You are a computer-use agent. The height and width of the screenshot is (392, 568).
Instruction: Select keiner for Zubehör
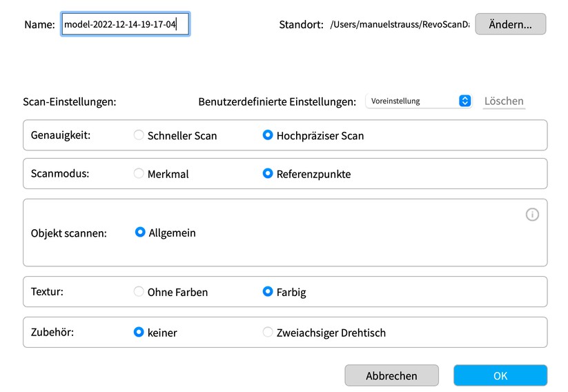(139, 332)
